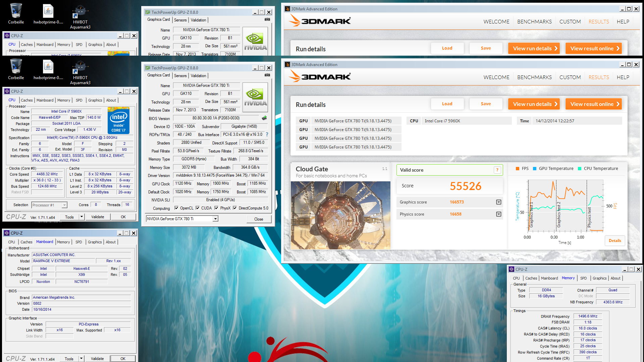Click the FPS temperature graph area

coord(566,206)
